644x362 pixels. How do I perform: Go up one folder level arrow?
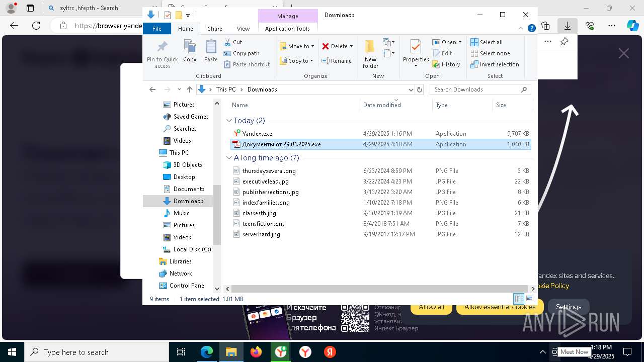tap(189, 89)
